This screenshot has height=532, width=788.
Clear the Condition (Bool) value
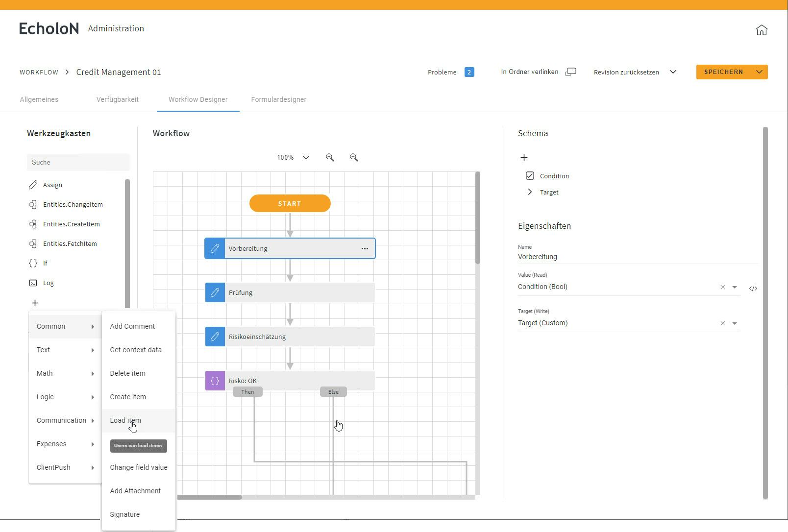coord(722,287)
